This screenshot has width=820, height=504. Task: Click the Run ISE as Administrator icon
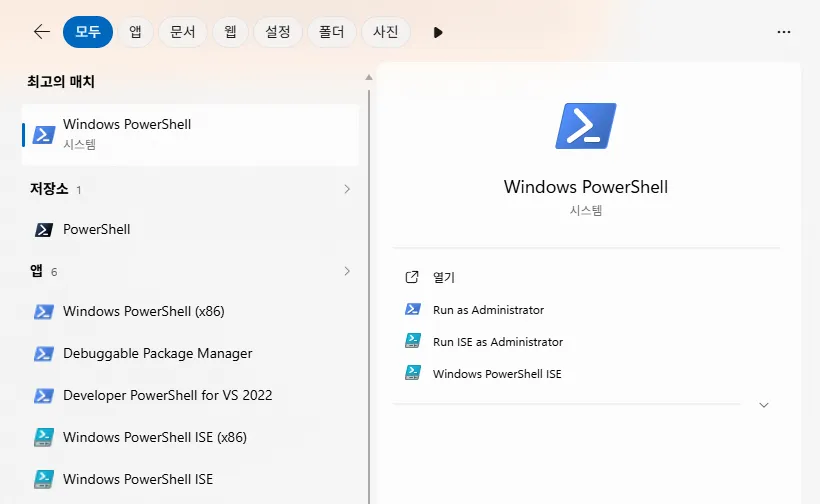coord(413,341)
